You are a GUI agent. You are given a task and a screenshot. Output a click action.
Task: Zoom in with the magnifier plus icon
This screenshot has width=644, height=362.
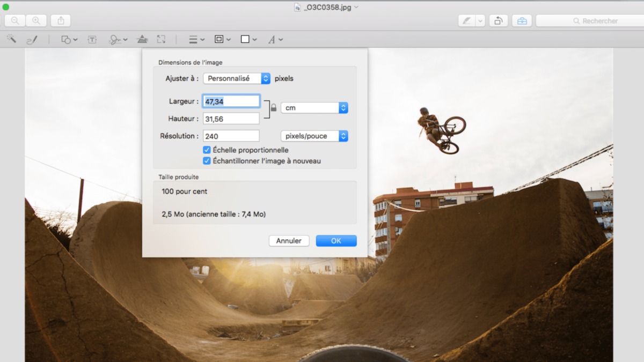(36, 21)
